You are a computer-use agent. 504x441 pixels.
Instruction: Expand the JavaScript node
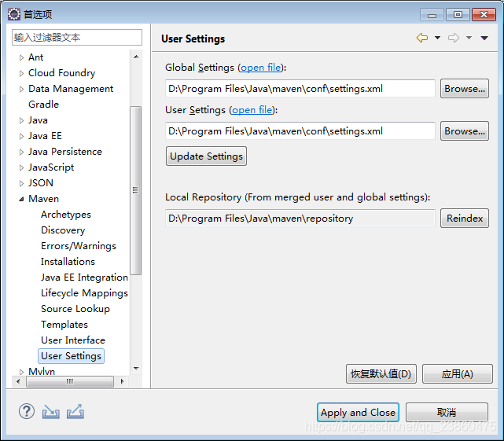[21, 167]
